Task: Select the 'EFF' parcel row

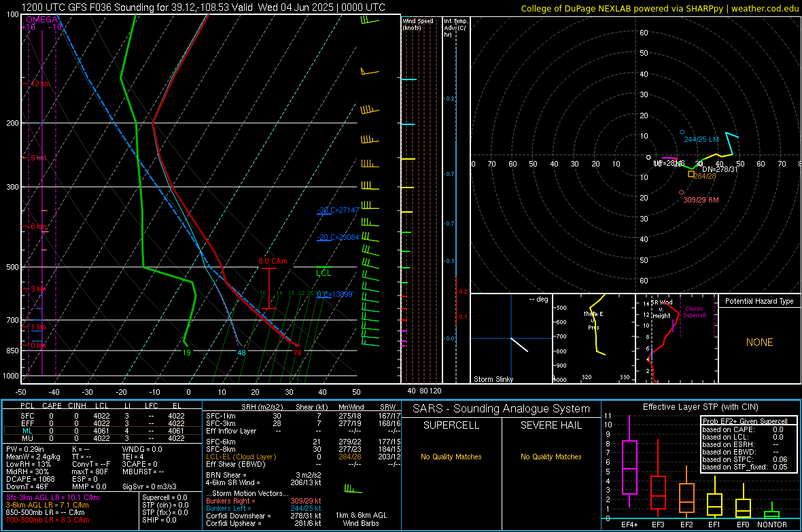Action: (102, 423)
